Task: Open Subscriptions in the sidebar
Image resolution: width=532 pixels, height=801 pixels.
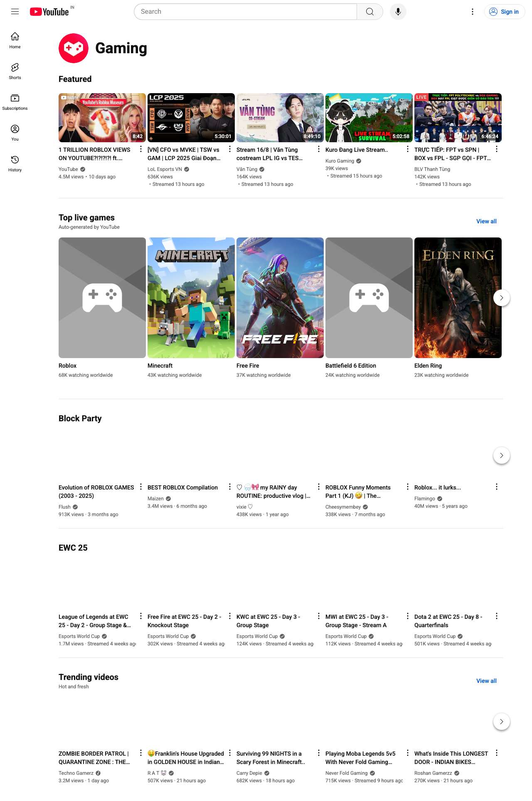Action: pyautogui.click(x=15, y=102)
